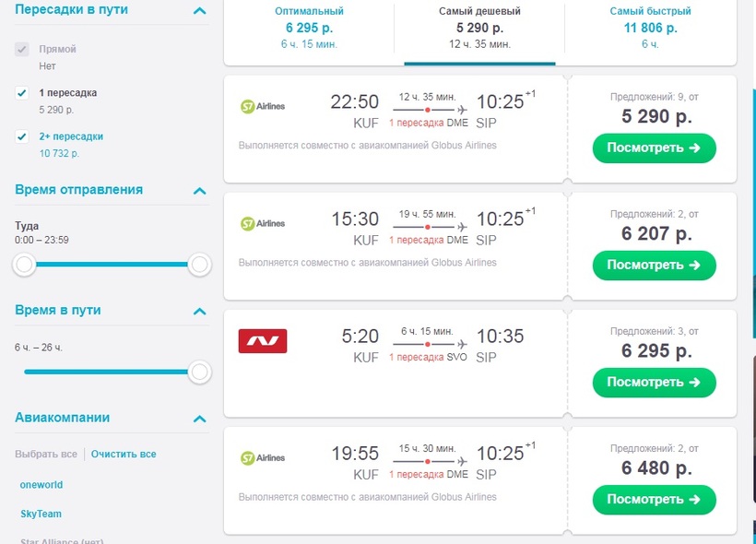
Task: Switch to the 'Самый быстрый' sorting tab
Action: [x=650, y=28]
